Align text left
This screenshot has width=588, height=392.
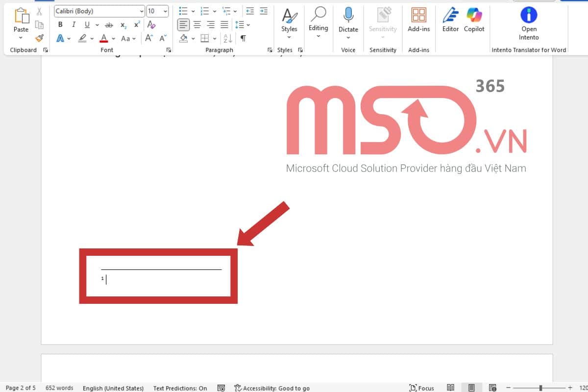tap(183, 24)
